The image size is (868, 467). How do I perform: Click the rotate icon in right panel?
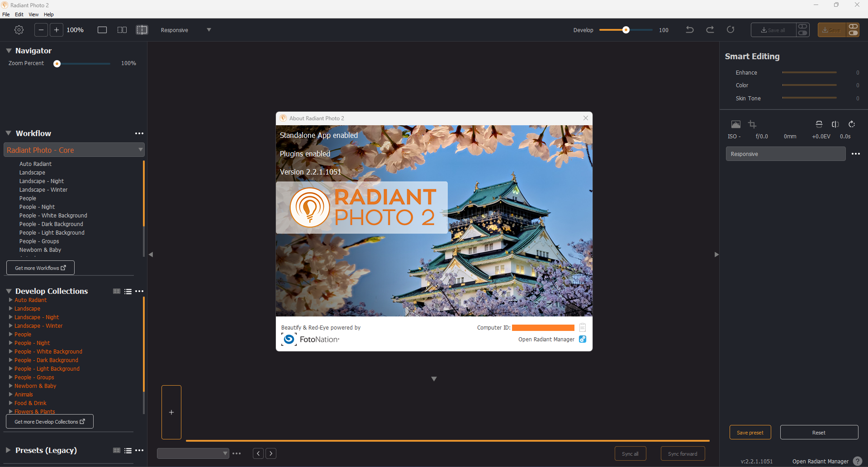coord(852,124)
